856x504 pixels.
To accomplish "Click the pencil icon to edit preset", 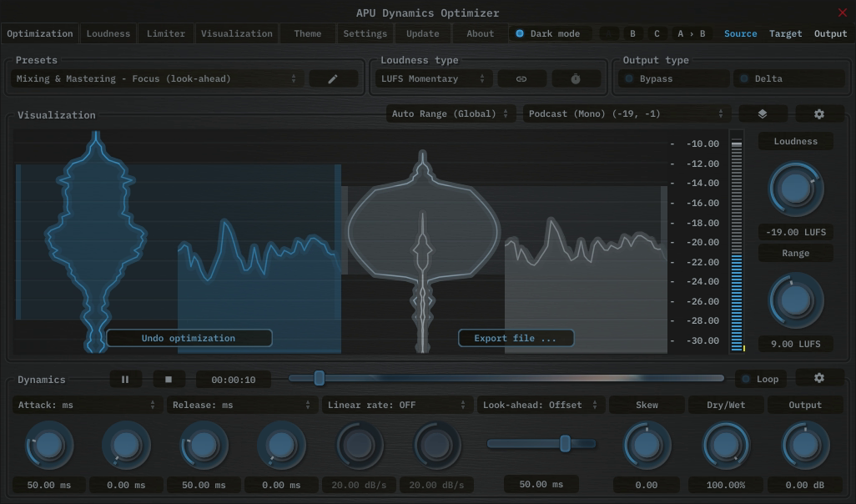I will click(333, 78).
